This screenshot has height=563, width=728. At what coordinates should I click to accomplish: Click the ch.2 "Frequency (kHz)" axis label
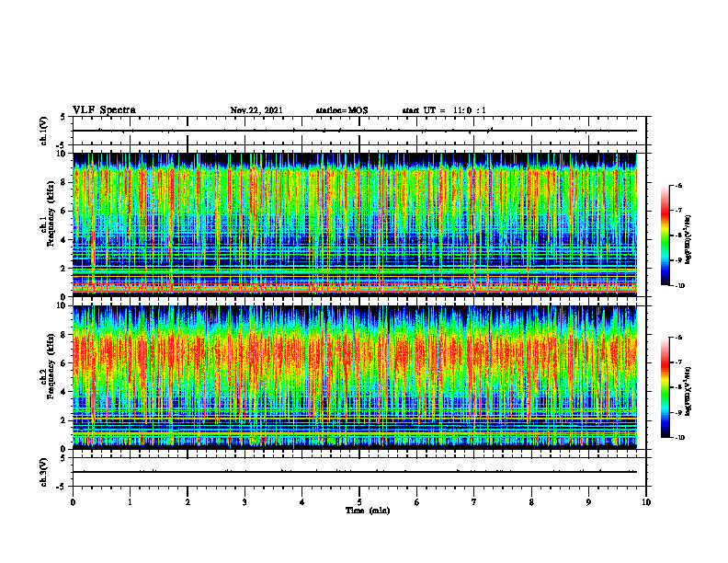51,365
